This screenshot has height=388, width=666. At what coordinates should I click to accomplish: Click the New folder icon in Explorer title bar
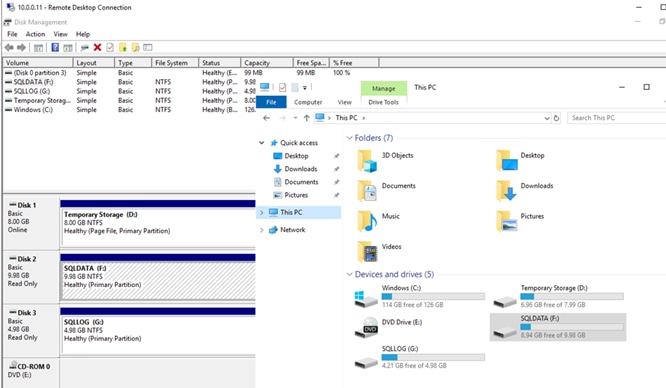coord(294,88)
